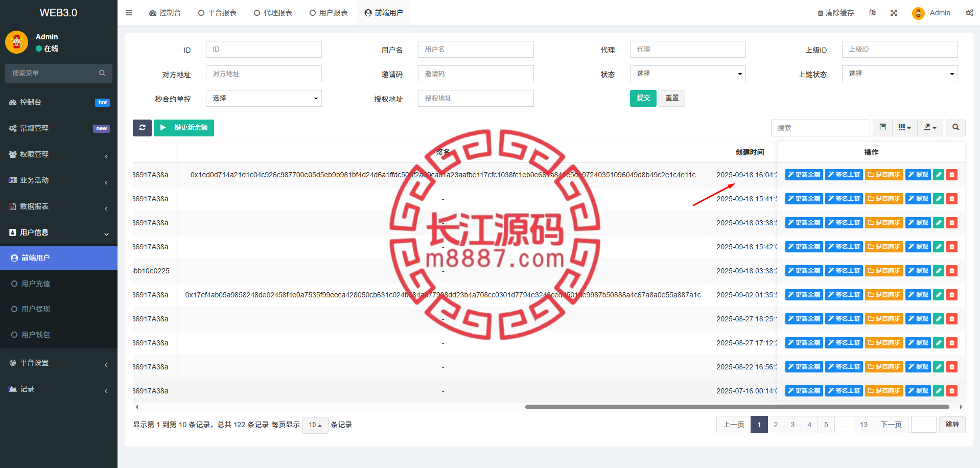Click the magnifier button right of table search

(x=955, y=128)
